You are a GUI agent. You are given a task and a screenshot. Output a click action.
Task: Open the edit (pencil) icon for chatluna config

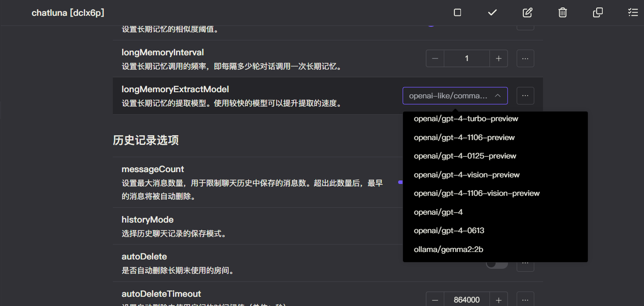(x=527, y=13)
